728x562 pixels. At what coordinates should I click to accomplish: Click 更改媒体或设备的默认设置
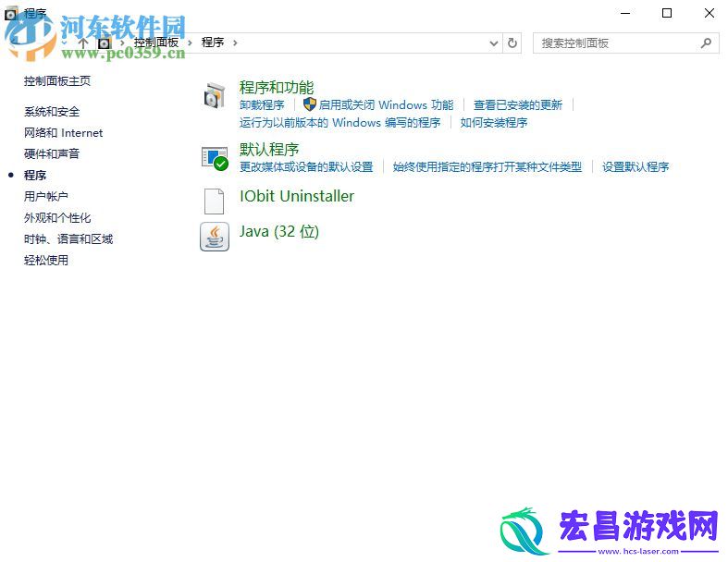306,166
